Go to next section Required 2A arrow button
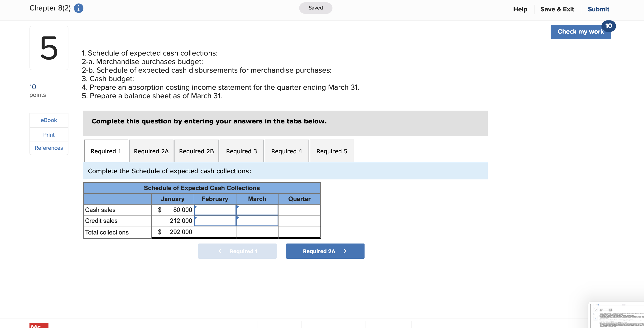The width and height of the screenshot is (644, 328). point(325,251)
